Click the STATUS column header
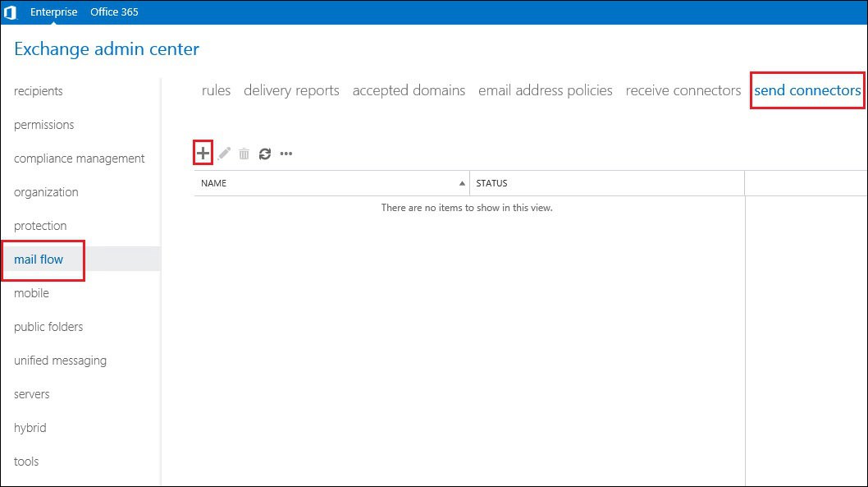The image size is (868, 487). click(x=607, y=183)
